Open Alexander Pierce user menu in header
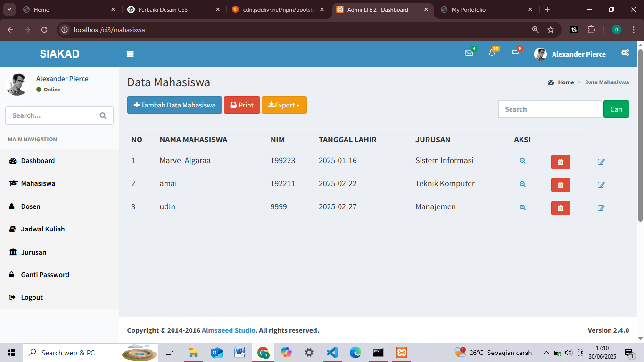The height and width of the screenshot is (362, 644). coord(570,54)
